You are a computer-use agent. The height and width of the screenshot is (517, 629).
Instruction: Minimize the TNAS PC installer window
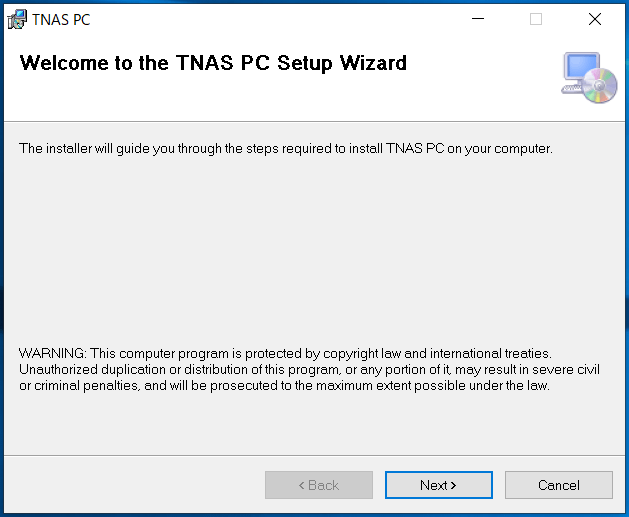478,19
